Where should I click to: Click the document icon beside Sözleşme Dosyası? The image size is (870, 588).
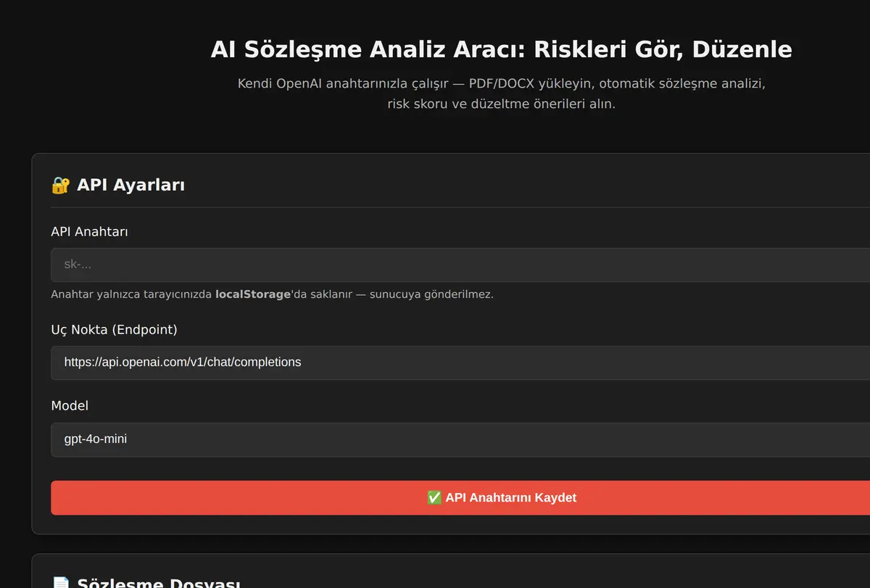pyautogui.click(x=60, y=583)
